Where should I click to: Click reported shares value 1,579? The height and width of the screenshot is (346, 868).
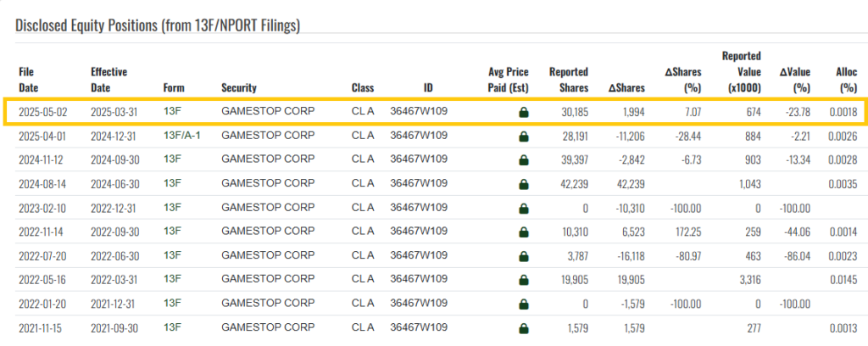click(x=577, y=329)
